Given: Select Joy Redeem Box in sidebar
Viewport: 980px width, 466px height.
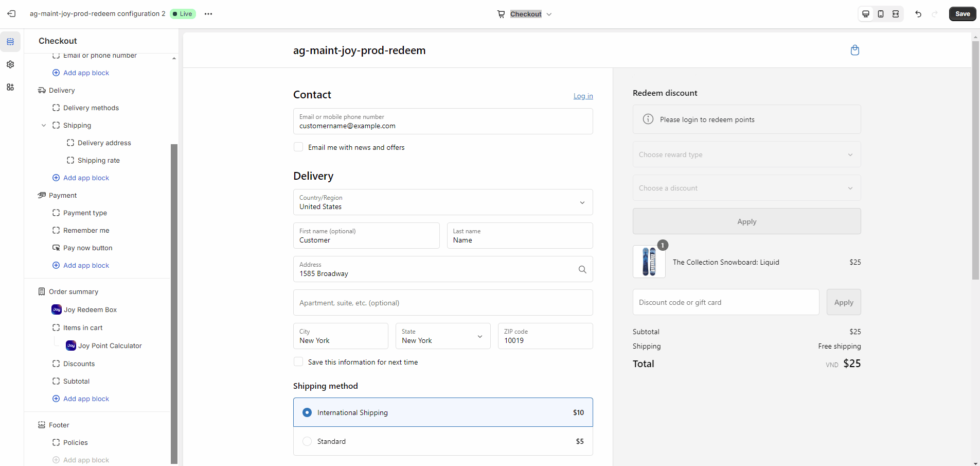Looking at the screenshot, I should [x=90, y=309].
